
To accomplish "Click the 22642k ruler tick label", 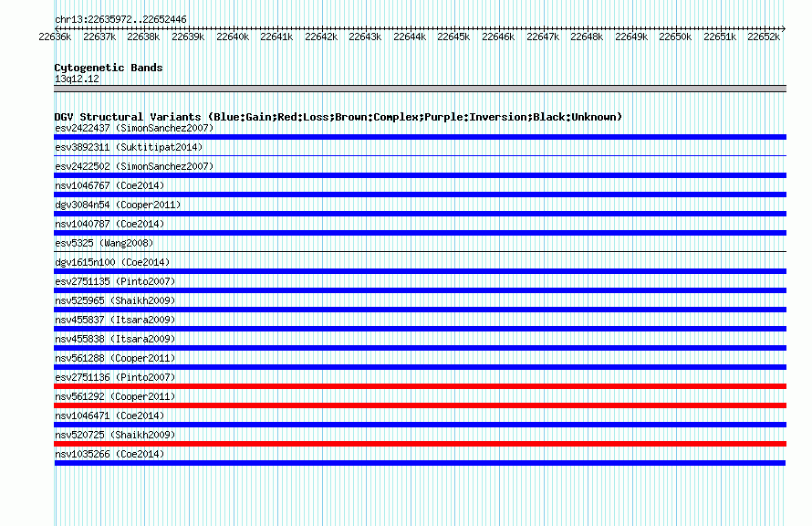I will tap(321, 37).
